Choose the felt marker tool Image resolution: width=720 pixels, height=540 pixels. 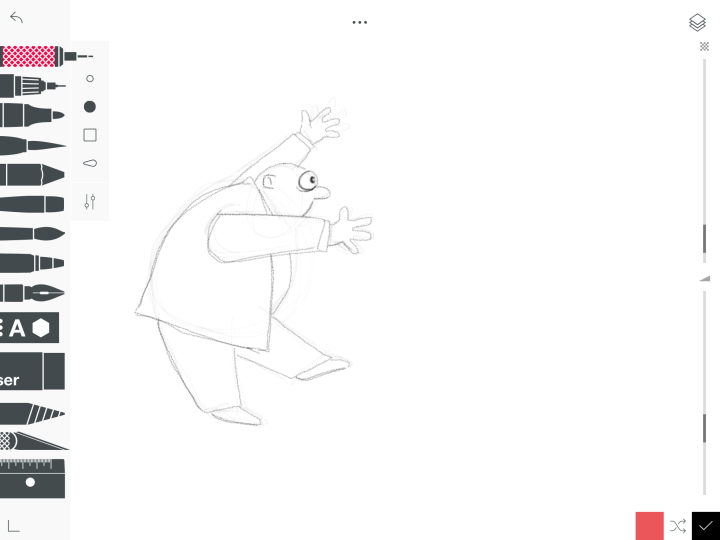(30, 115)
